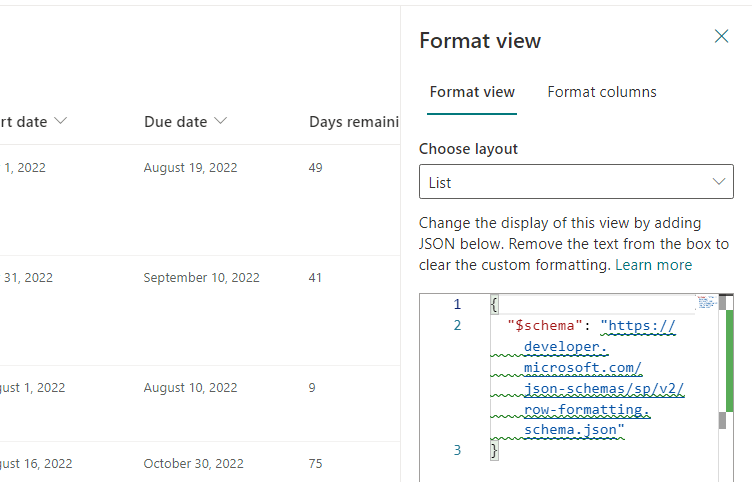Select the September 10, 2022 due date cell

[201, 277]
